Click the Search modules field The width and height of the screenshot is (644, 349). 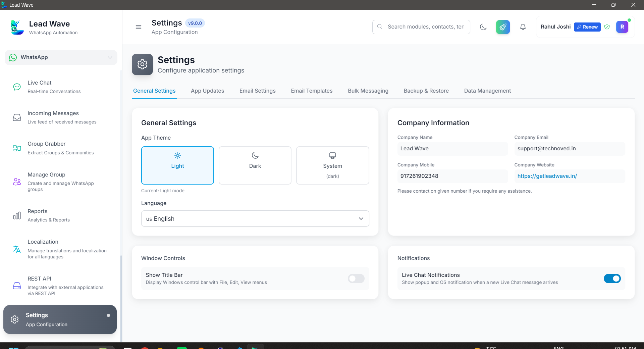click(421, 27)
